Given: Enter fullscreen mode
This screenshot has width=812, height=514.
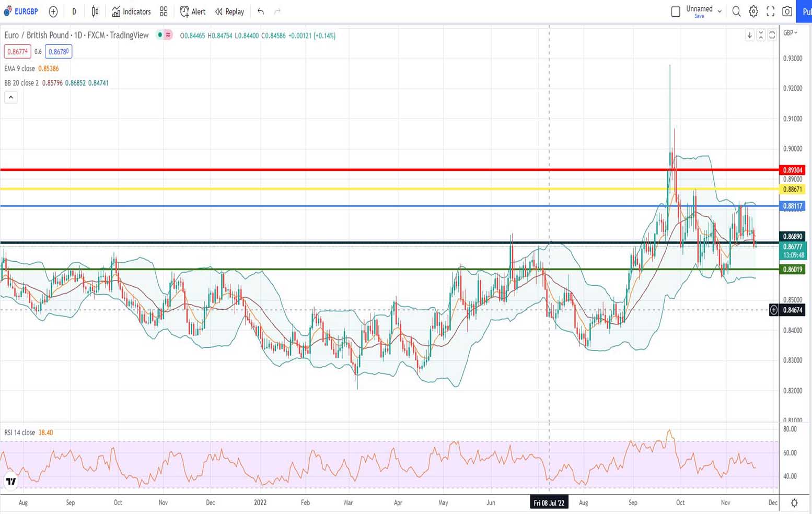Looking at the screenshot, I should [770, 11].
